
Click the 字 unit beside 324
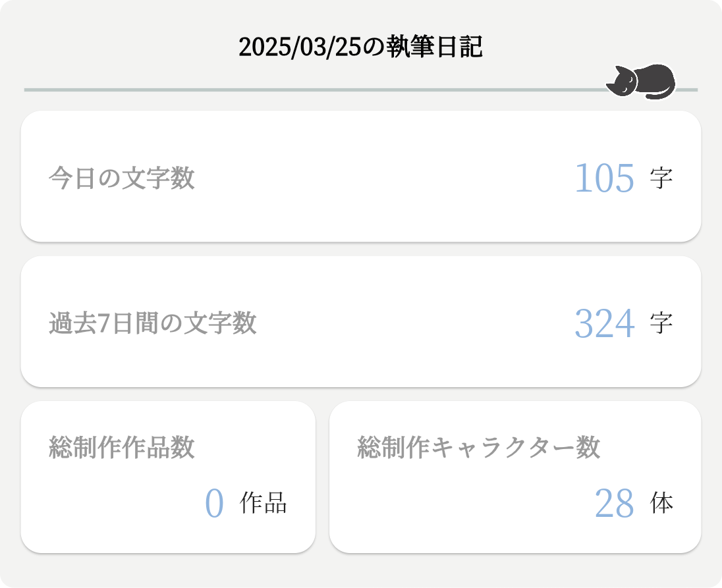661,324
